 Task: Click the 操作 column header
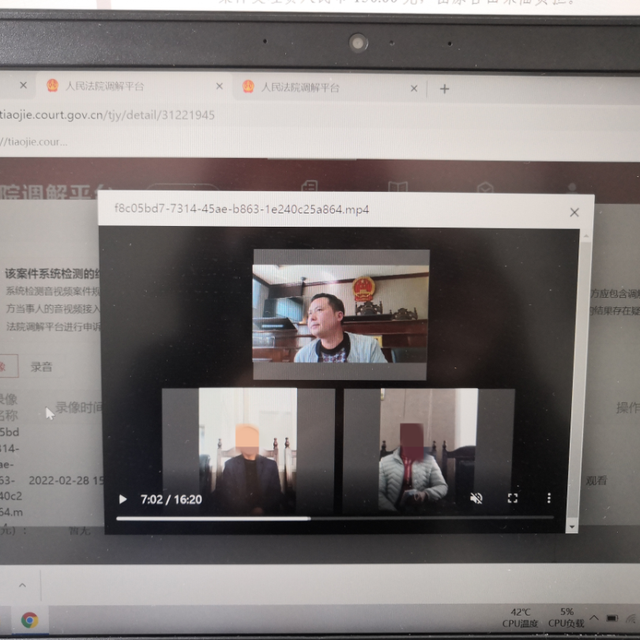(628, 407)
